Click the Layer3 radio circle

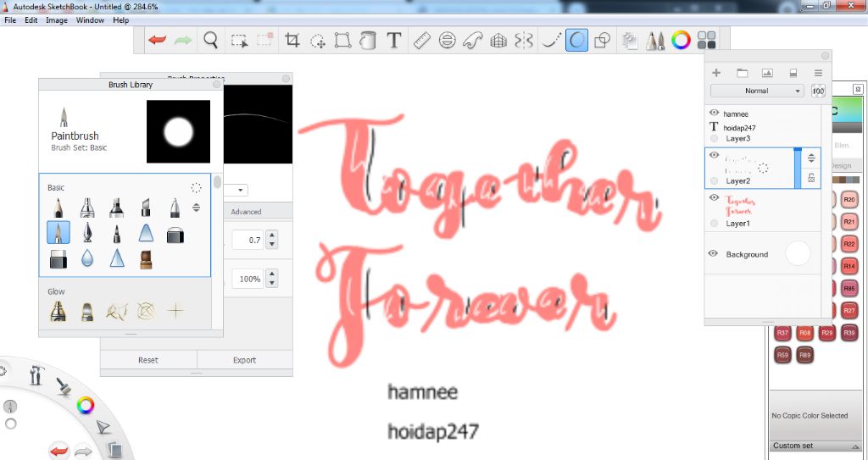[714, 138]
